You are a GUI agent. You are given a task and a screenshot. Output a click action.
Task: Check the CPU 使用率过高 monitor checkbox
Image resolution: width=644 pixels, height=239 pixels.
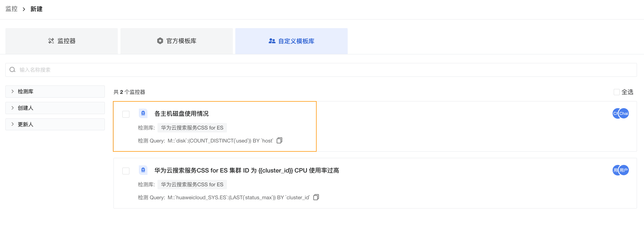click(x=126, y=171)
